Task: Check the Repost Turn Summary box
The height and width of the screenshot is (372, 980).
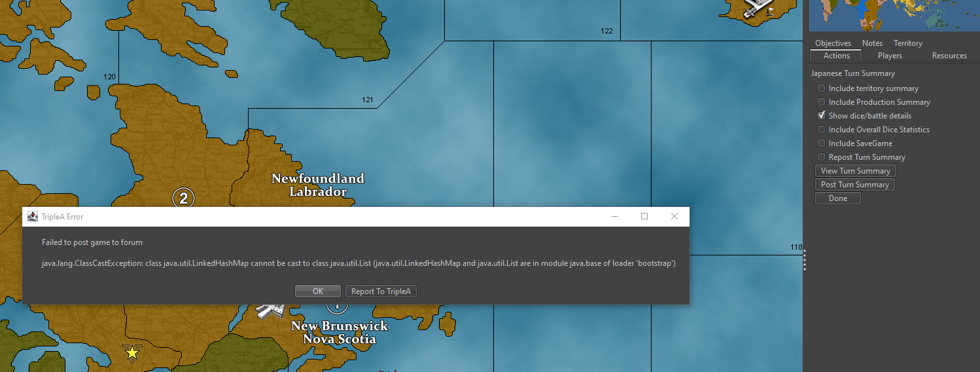Action: pyautogui.click(x=821, y=157)
